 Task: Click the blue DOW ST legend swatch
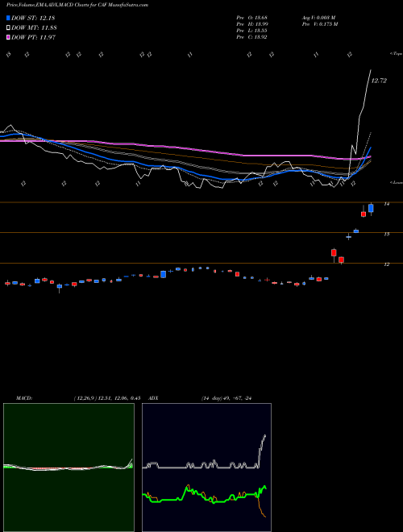pos(8,18)
